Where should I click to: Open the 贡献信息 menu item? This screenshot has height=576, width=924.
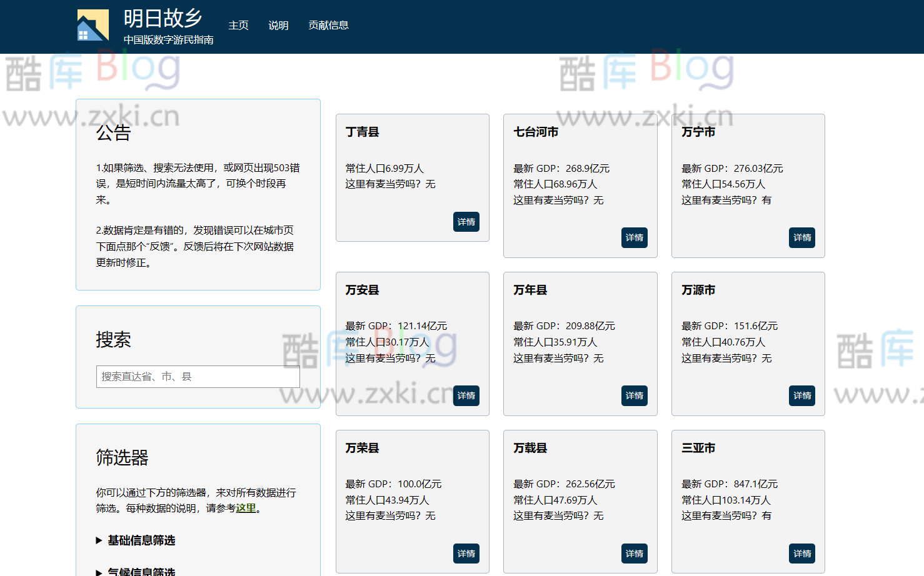[328, 25]
